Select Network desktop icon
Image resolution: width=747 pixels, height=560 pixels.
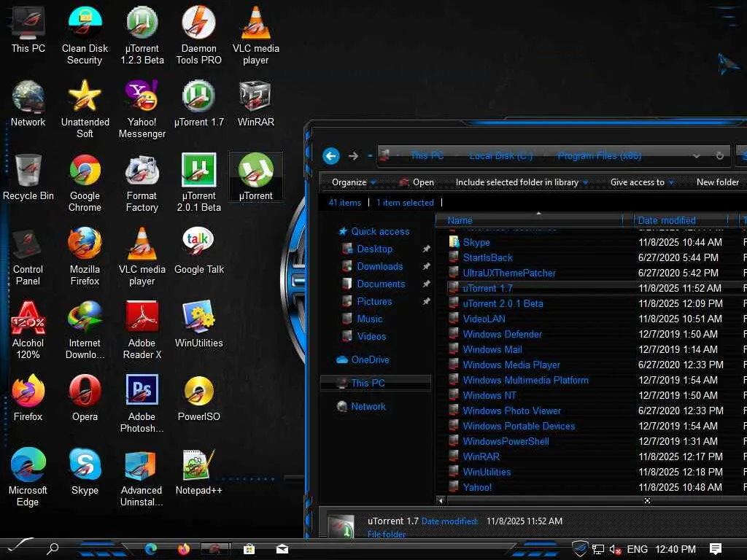pyautogui.click(x=28, y=104)
